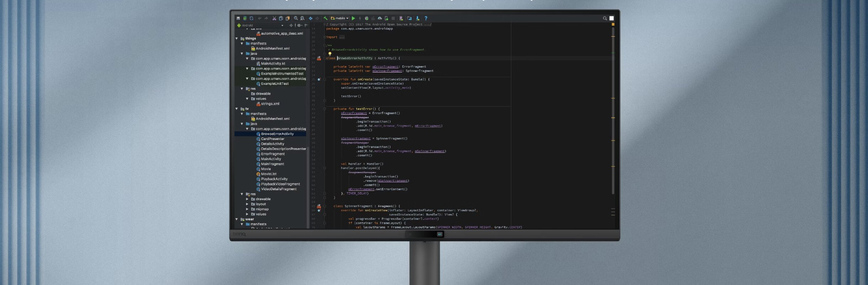Viewport: 868px width, 285px height.
Task: Click the Cut scissors icon
Action: tap(274, 18)
